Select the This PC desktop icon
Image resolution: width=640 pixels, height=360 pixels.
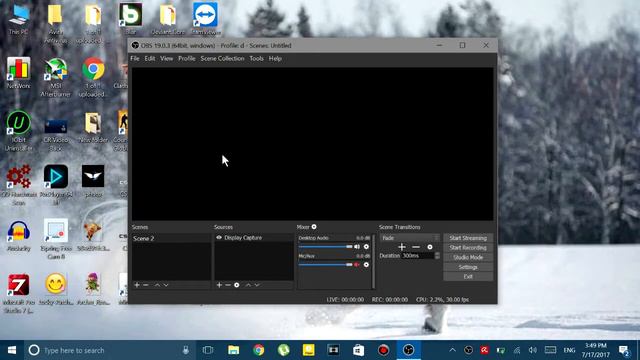pyautogui.click(x=18, y=19)
